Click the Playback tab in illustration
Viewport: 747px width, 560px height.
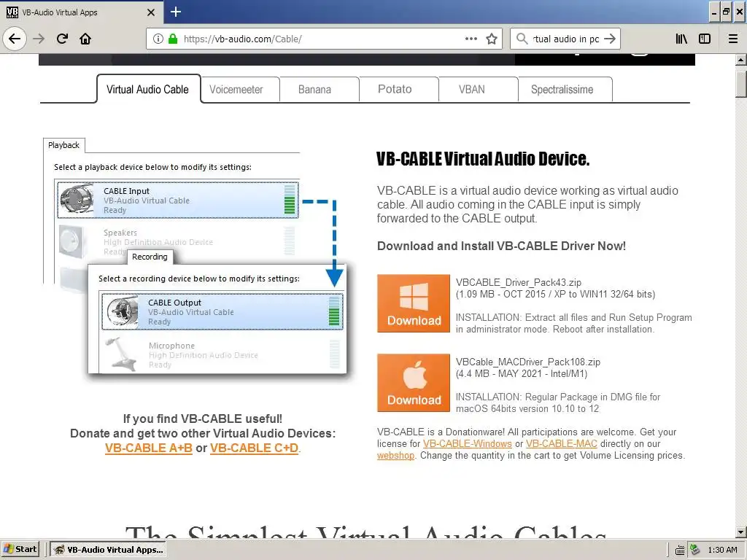[x=64, y=145]
